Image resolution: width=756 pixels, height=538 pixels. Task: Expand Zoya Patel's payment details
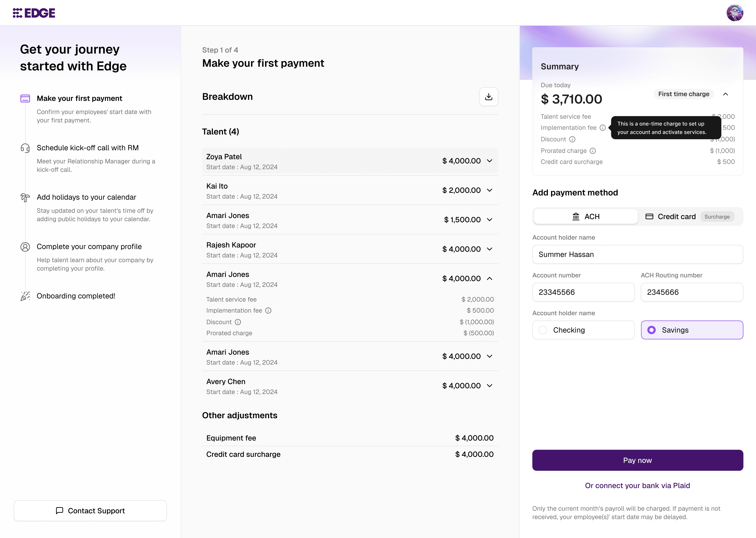(x=489, y=161)
